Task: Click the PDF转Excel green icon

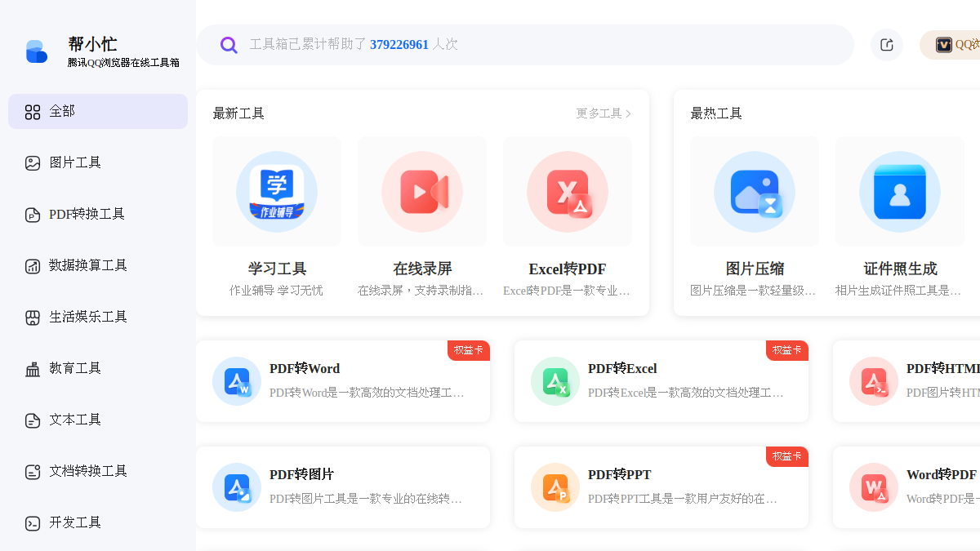Action: pos(555,381)
